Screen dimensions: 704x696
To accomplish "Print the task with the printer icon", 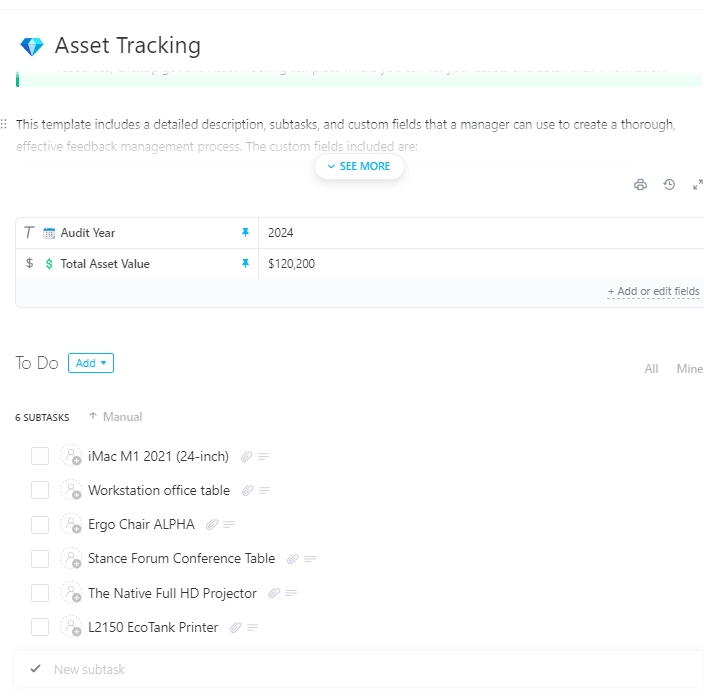I will (x=640, y=185).
